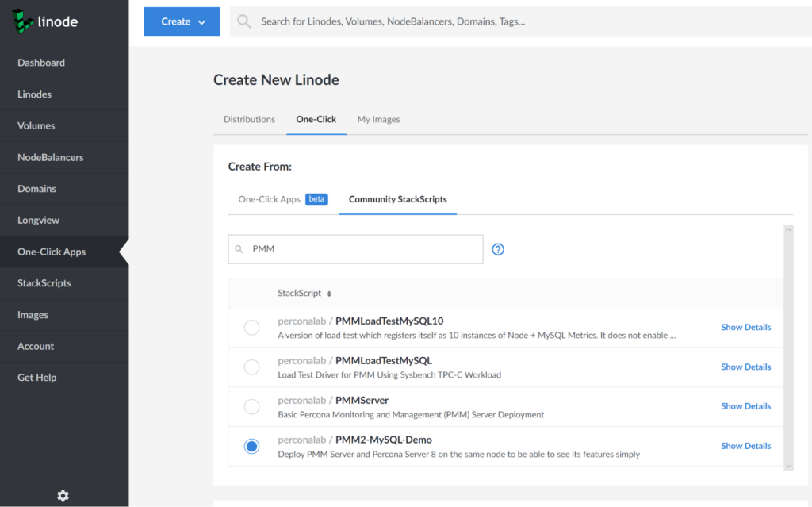812x507 pixels.
Task: Show Details for PMM2-MySQL-Demo
Action: coord(745,446)
